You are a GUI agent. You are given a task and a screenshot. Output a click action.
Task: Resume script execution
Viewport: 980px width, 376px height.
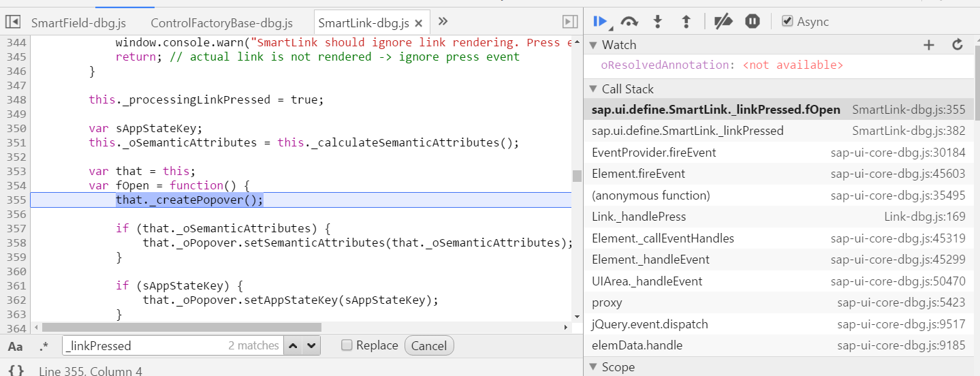[601, 22]
